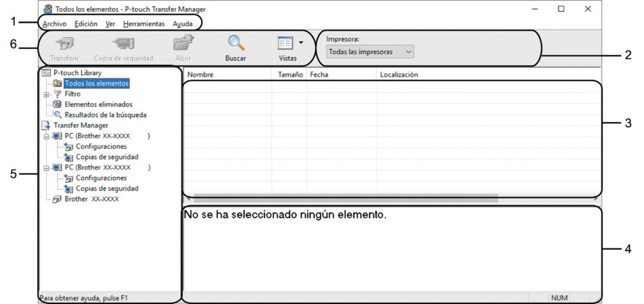Sort by the Nombre column header

pyautogui.click(x=227, y=75)
